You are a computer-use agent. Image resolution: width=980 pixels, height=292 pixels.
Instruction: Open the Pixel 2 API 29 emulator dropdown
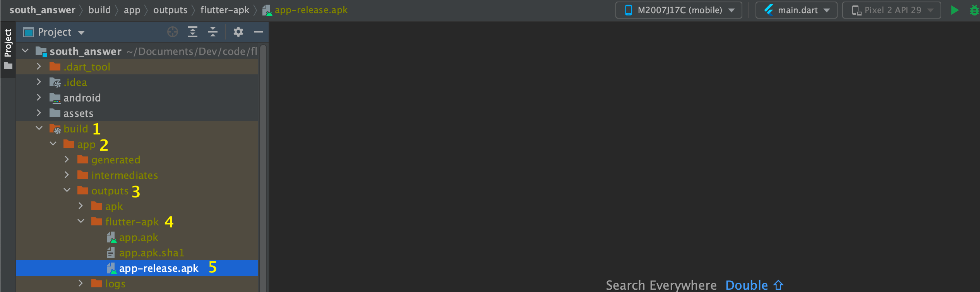coord(891,10)
